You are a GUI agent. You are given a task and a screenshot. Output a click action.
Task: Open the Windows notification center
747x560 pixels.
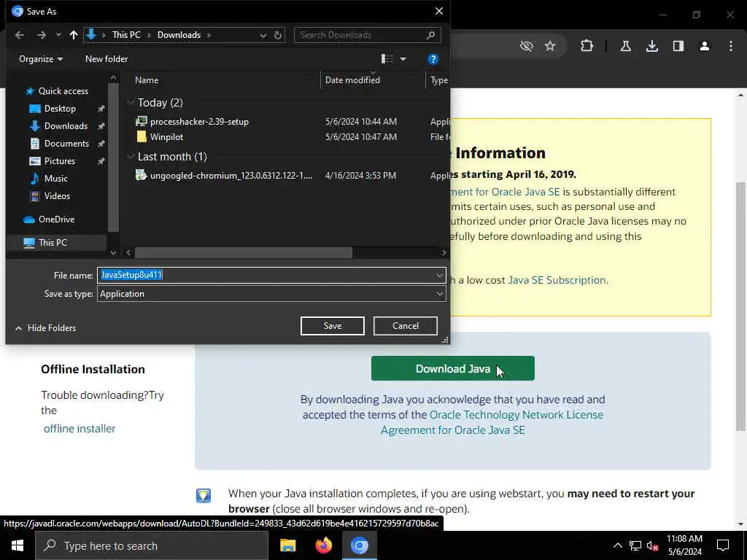723,545
